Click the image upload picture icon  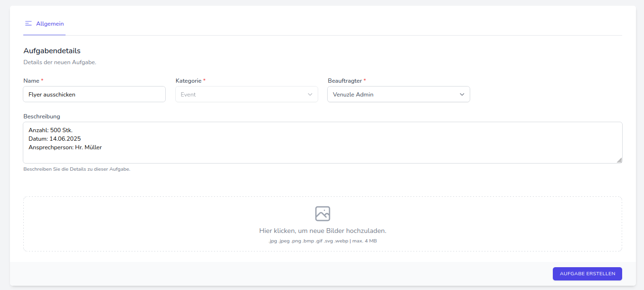[x=322, y=213]
